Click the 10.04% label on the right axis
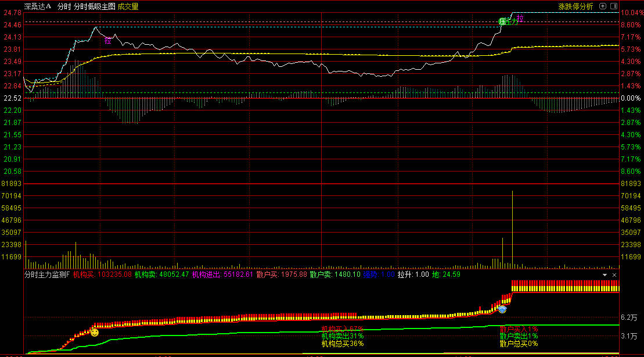 tap(631, 13)
